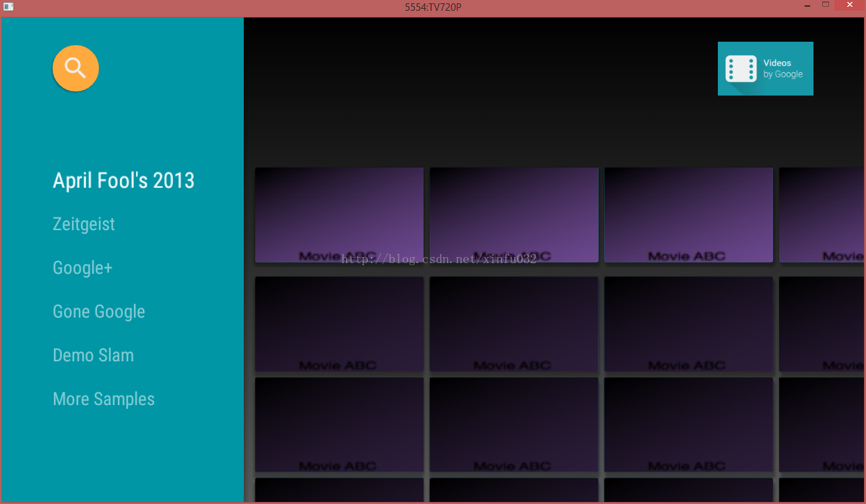The height and width of the screenshot is (504, 866).
Task: Open the Zeitgeist category
Action: tap(84, 224)
